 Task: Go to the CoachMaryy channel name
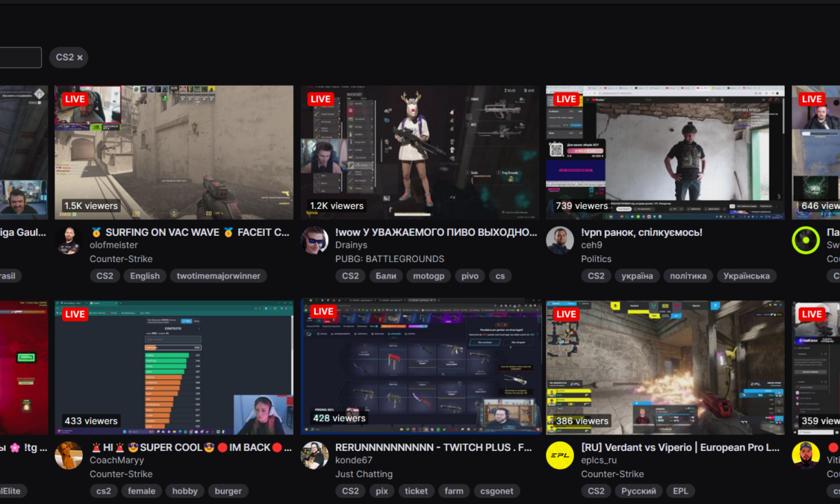click(x=116, y=460)
